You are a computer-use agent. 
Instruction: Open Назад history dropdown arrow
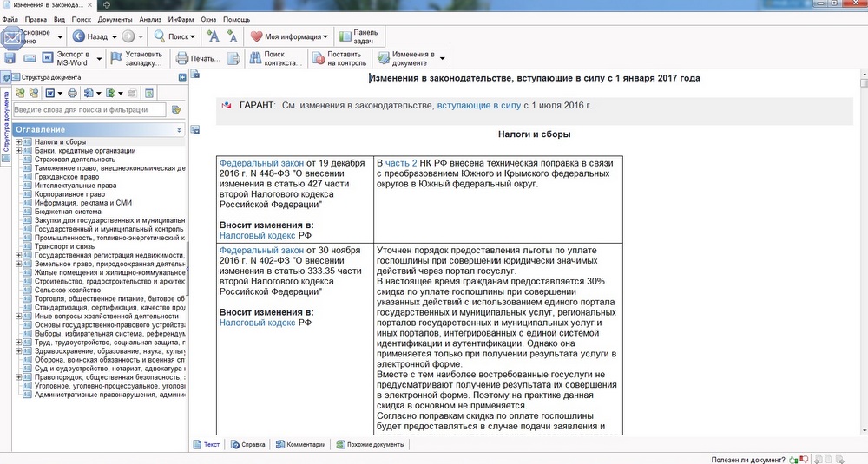click(x=115, y=37)
